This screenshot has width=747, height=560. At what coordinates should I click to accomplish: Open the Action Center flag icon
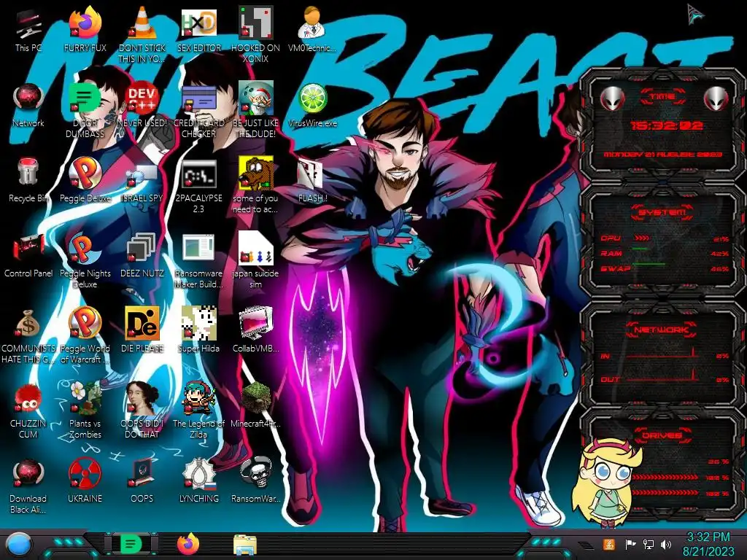tap(630, 544)
